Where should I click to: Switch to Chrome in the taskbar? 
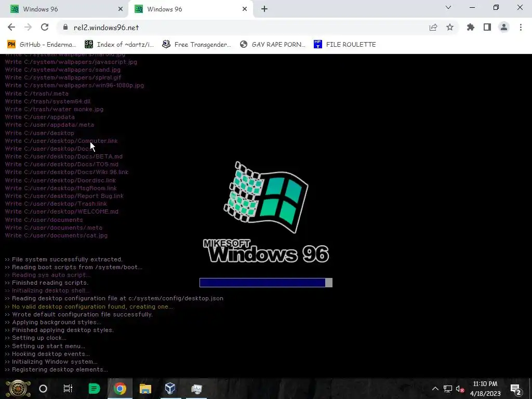click(x=120, y=389)
